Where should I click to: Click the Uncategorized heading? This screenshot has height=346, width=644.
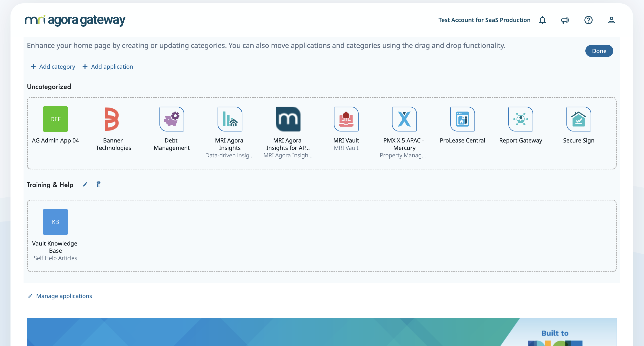49,87
